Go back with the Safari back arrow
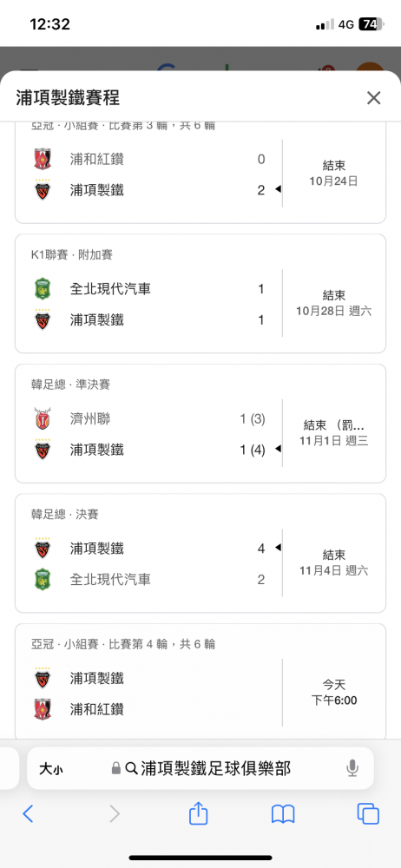 [x=28, y=814]
